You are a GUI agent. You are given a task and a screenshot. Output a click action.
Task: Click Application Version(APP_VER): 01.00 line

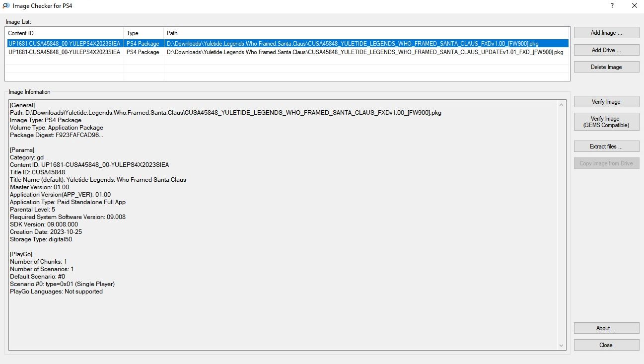[60, 195]
